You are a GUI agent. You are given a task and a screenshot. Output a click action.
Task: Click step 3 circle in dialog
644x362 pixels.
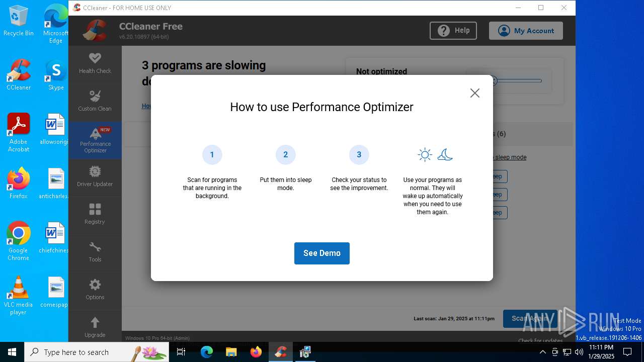point(359,155)
